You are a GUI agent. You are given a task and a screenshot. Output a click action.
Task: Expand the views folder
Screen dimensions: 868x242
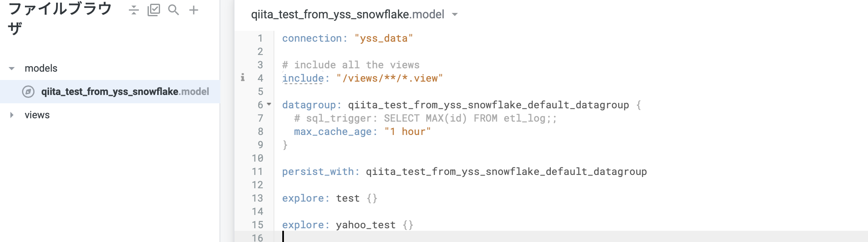click(12, 115)
